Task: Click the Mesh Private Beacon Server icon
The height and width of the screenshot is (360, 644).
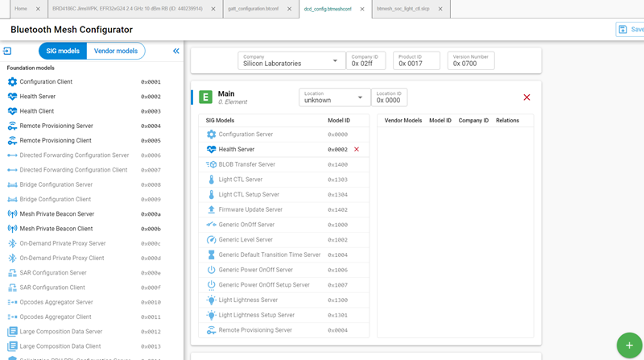Action: [12, 213]
